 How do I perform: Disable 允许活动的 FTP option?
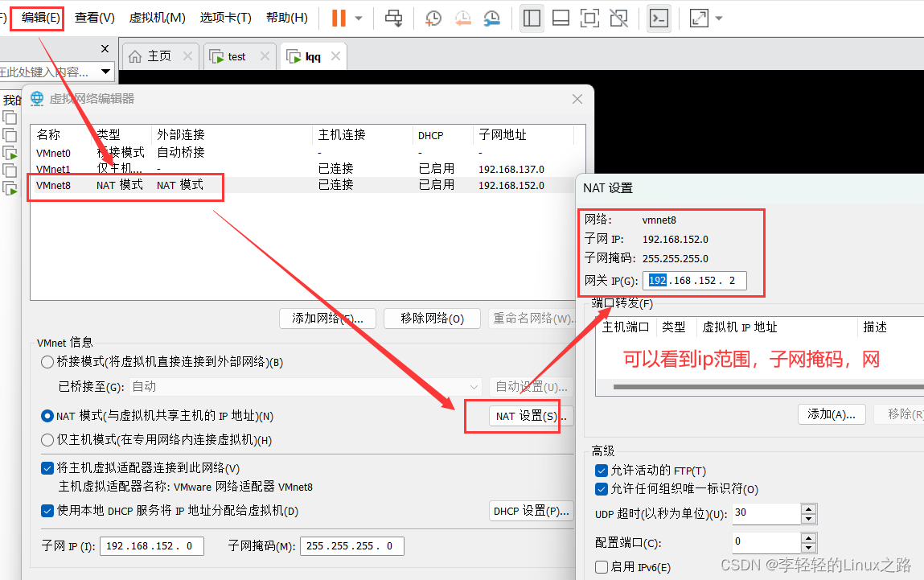(x=601, y=471)
